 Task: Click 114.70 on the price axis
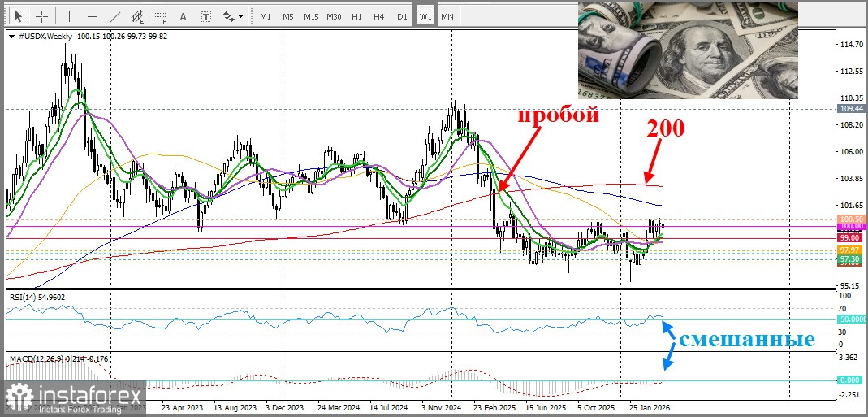click(x=852, y=45)
